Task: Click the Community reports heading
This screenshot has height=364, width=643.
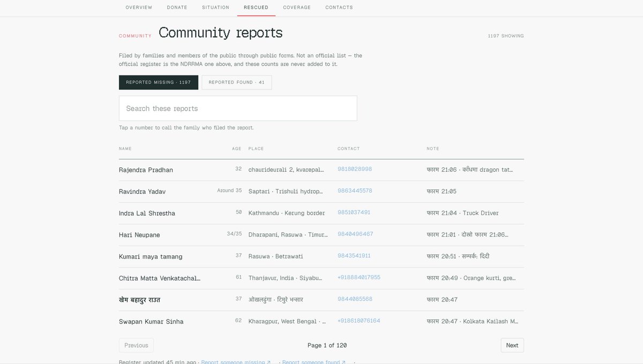Action: coord(221,33)
